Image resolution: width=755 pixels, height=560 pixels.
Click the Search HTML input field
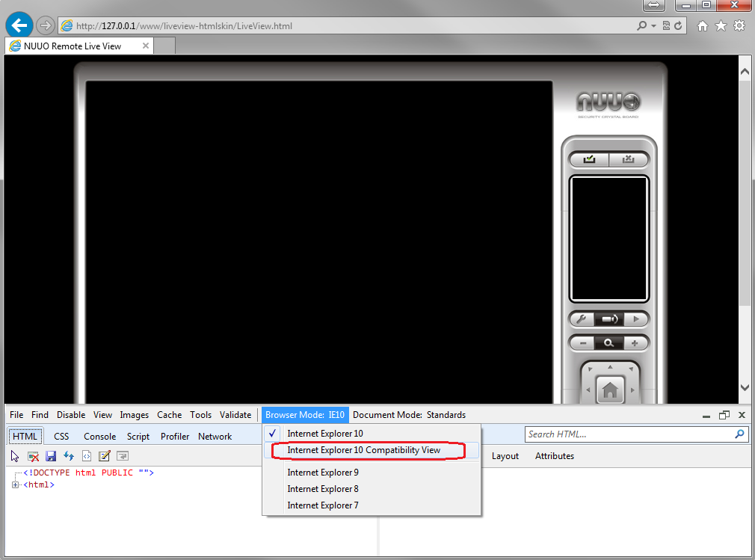pyautogui.click(x=628, y=434)
